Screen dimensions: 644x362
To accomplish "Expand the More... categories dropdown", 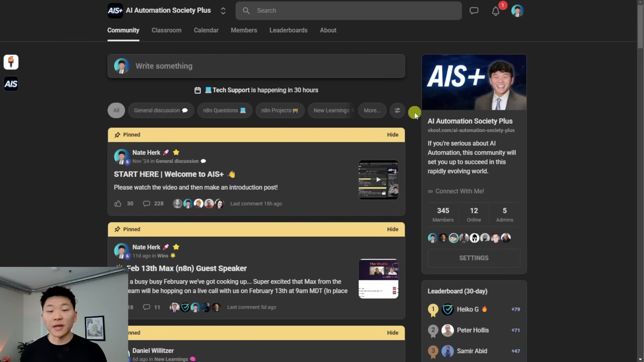I will coord(372,111).
